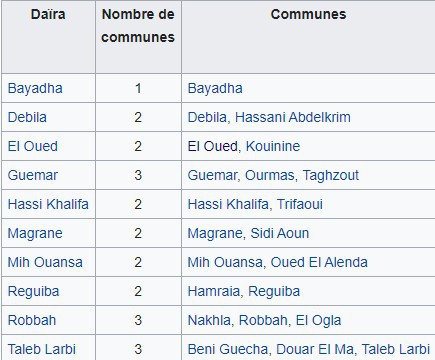Open the Debila daïra link

pyautogui.click(x=27, y=117)
